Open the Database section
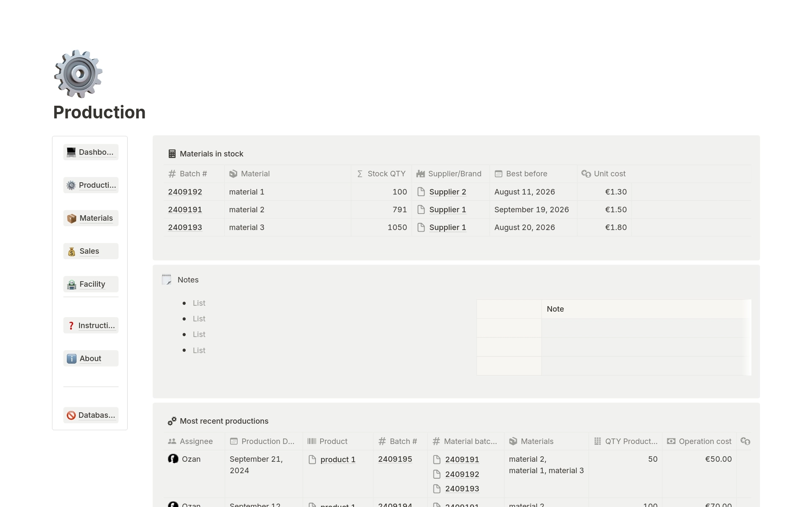 (x=90, y=415)
